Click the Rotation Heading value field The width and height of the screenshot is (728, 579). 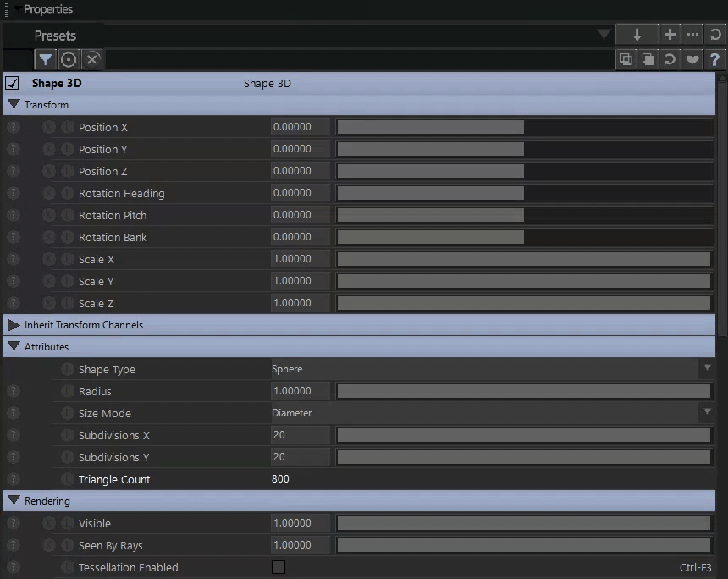(x=301, y=193)
